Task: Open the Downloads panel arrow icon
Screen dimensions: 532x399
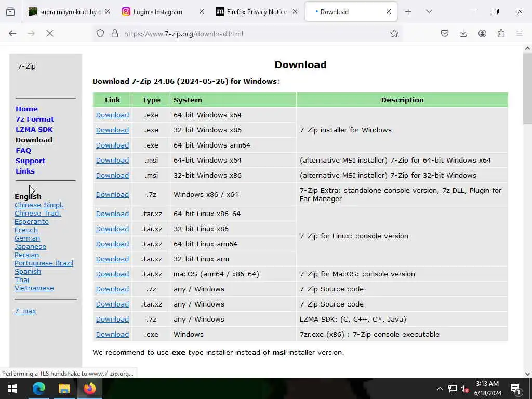Action: click(463, 33)
